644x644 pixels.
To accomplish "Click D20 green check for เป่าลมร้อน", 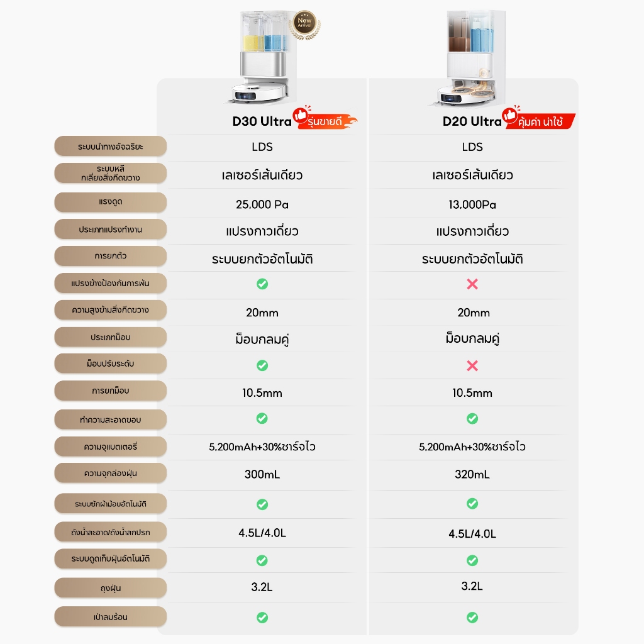I will pyautogui.click(x=472, y=618).
